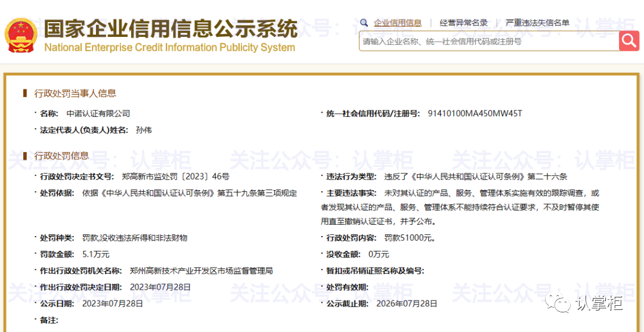
Task: Select the 行政处罚信息 section heading
Action: (x=61, y=156)
